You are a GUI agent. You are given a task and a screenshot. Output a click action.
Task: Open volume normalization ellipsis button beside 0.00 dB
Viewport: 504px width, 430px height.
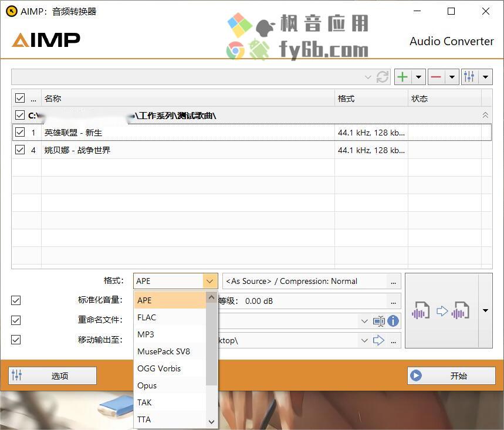(x=394, y=302)
